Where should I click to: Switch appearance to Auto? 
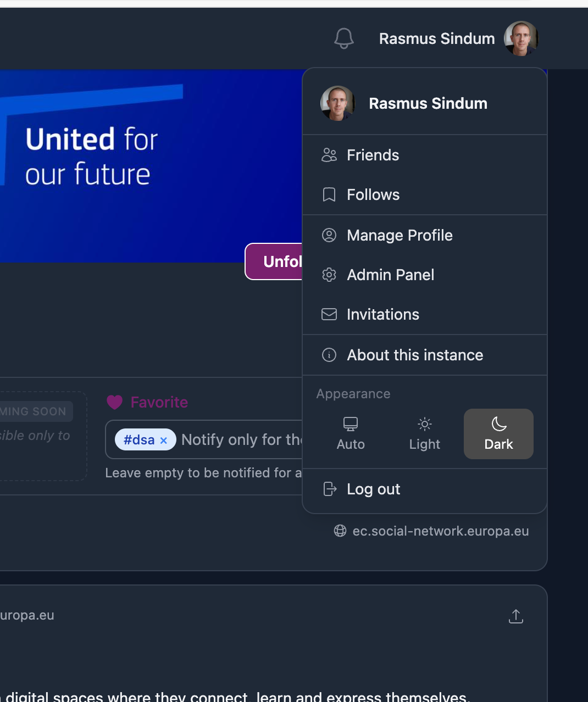pos(351,433)
